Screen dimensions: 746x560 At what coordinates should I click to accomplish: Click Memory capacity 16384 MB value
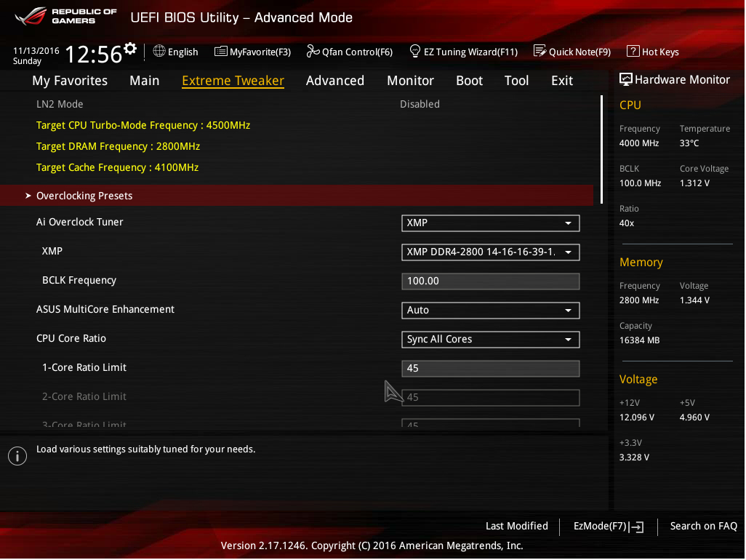639,340
